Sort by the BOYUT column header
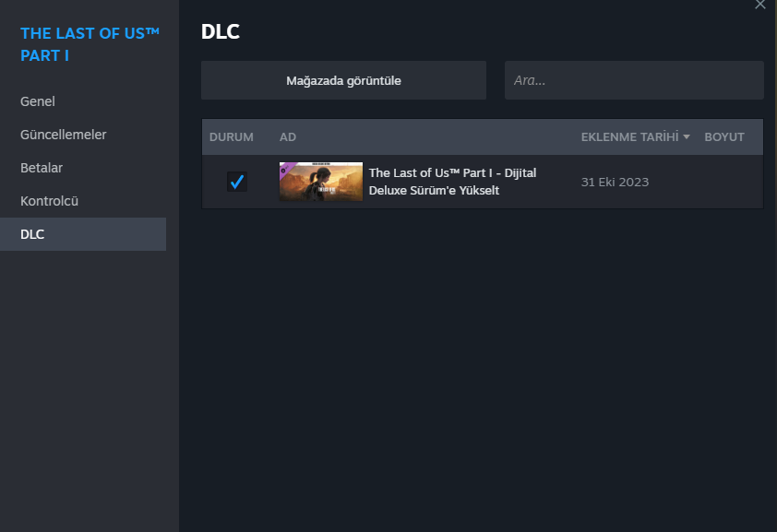 [x=724, y=137]
